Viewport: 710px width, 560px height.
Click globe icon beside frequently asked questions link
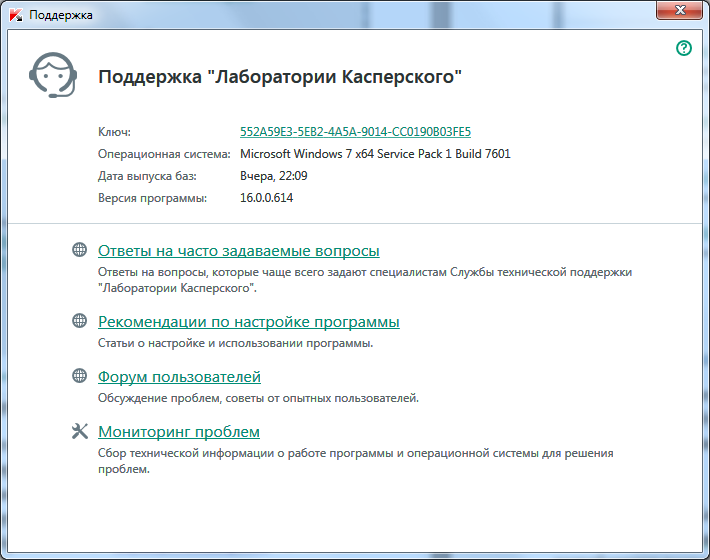tap(80, 249)
